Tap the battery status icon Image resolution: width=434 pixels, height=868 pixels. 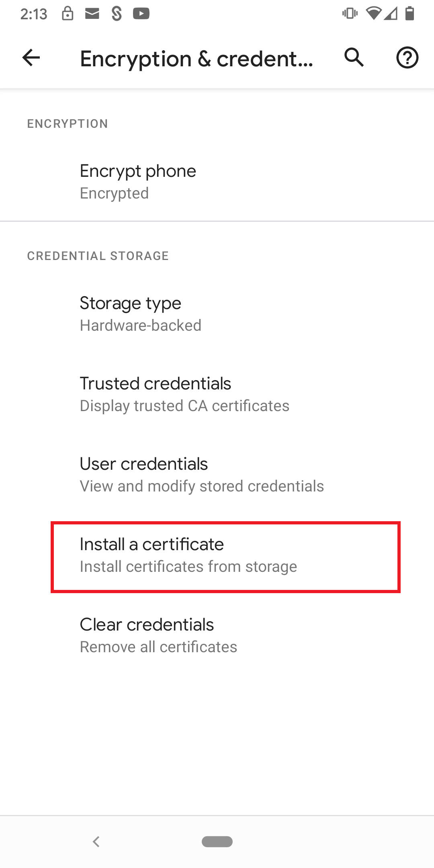[x=409, y=13]
